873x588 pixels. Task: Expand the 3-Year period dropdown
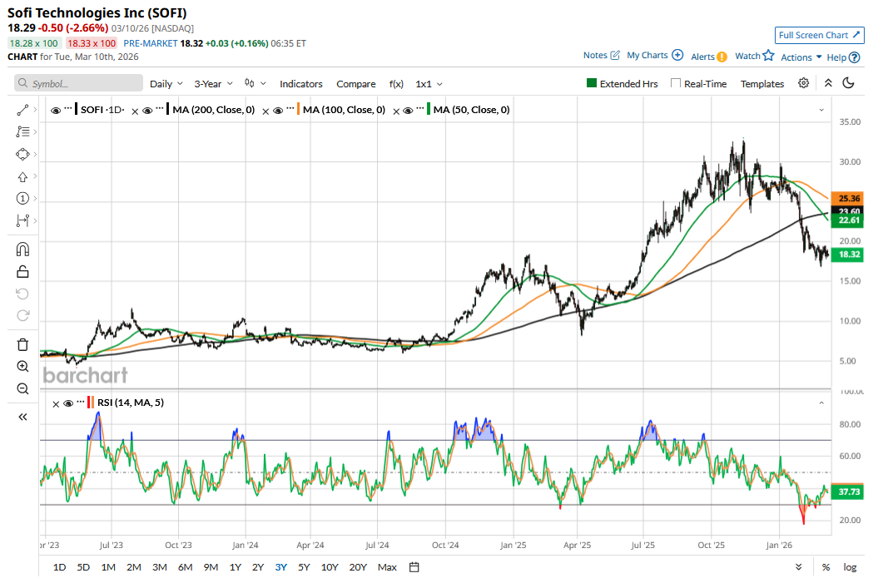pyautogui.click(x=213, y=84)
